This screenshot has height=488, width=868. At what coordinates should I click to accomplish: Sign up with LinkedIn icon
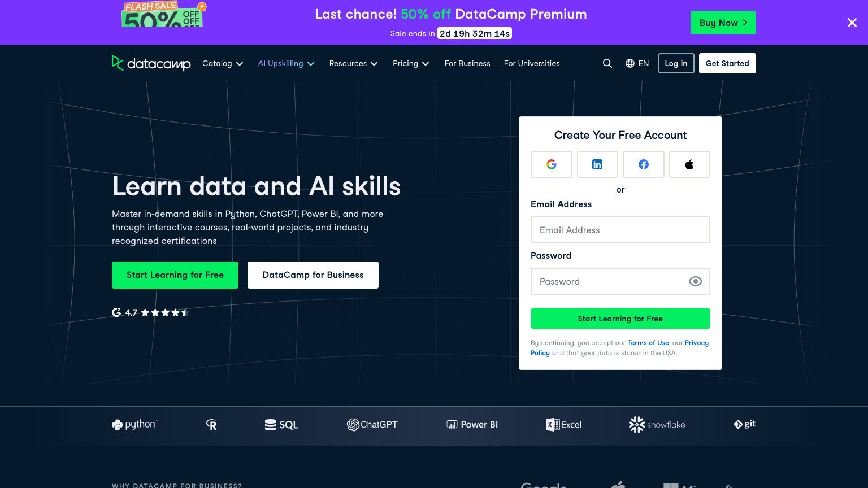pyautogui.click(x=597, y=164)
